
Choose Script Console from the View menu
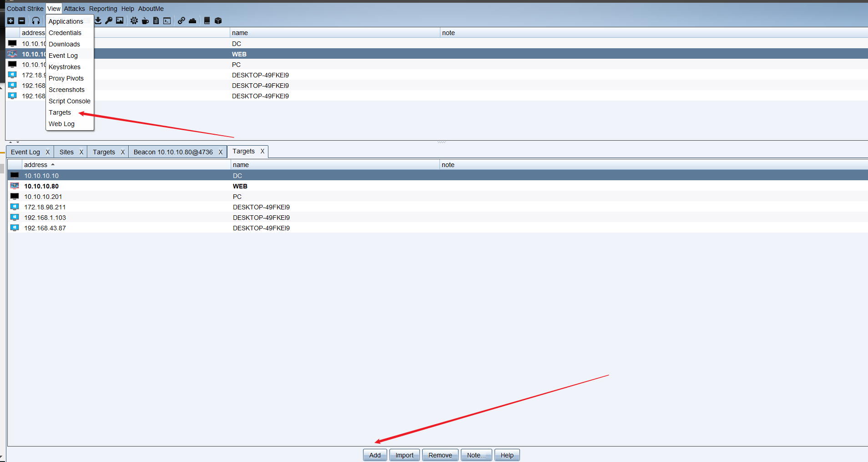click(70, 101)
